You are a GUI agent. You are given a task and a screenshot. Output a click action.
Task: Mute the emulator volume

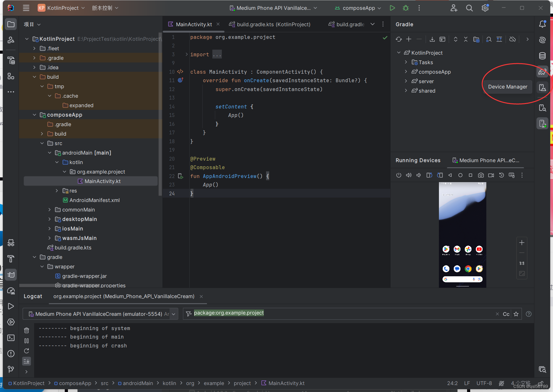tap(418, 175)
